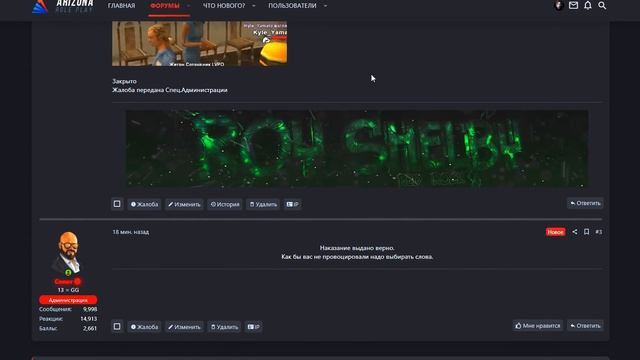Image resolution: width=640 pixels, height=360 pixels.
Task: Open the ПОЛЬЗОВАТЕЛИ menu
Action: [292, 6]
